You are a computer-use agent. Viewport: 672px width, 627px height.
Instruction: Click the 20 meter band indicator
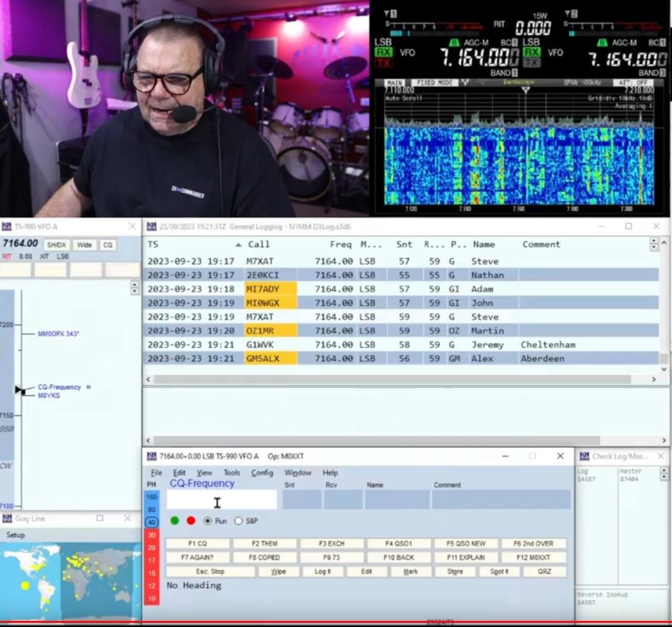coord(151,547)
